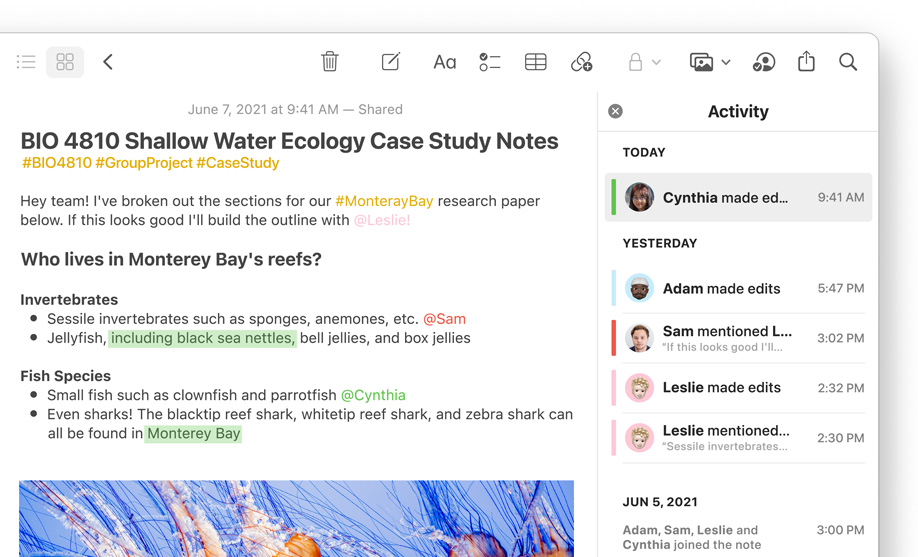The height and width of the screenshot is (557, 918).
Task: Select Cynthia made edits activity entry
Action: (740, 197)
